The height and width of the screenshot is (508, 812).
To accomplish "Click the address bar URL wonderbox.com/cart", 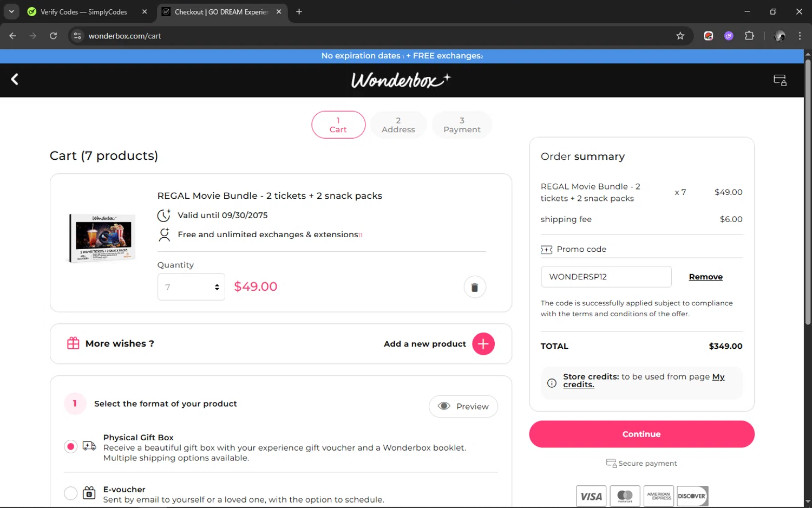I will (125, 36).
